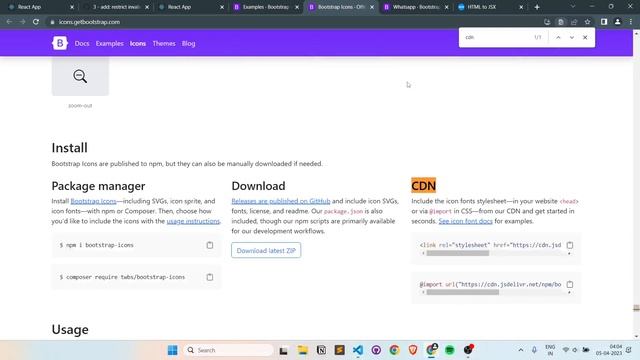
Task: Copy the composer require command
Action: coord(210,277)
